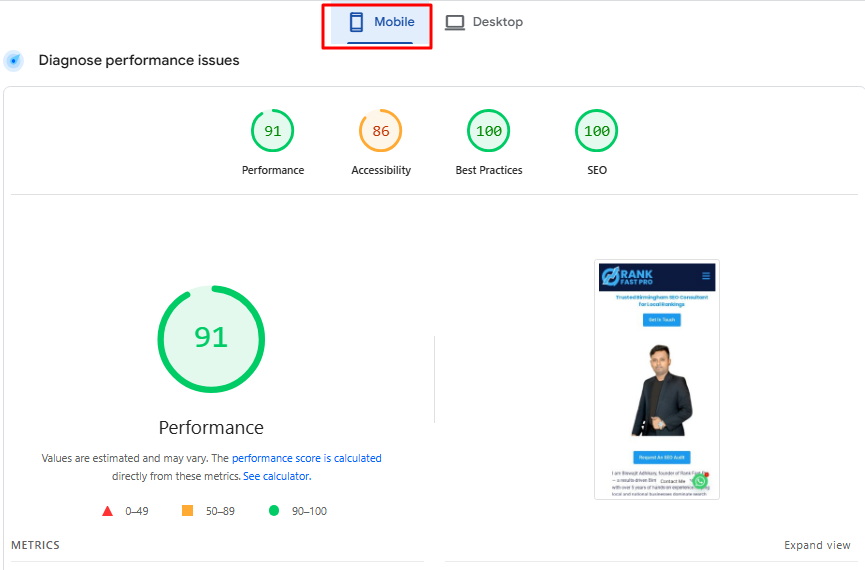865x570 pixels.
Task: Select the SEO score gauge 100
Action: tap(597, 131)
